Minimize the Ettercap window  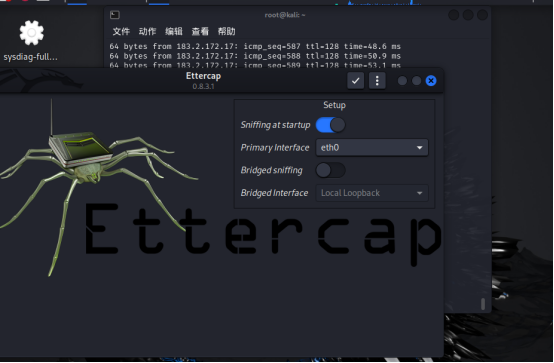click(x=402, y=81)
